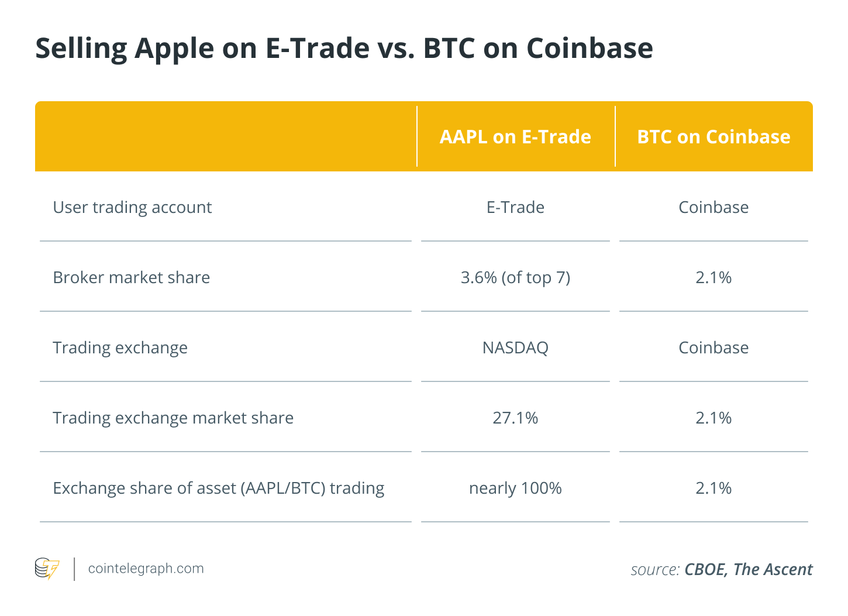Click the NASDAQ cell
This screenshot has width=848, height=616.
click(x=515, y=347)
